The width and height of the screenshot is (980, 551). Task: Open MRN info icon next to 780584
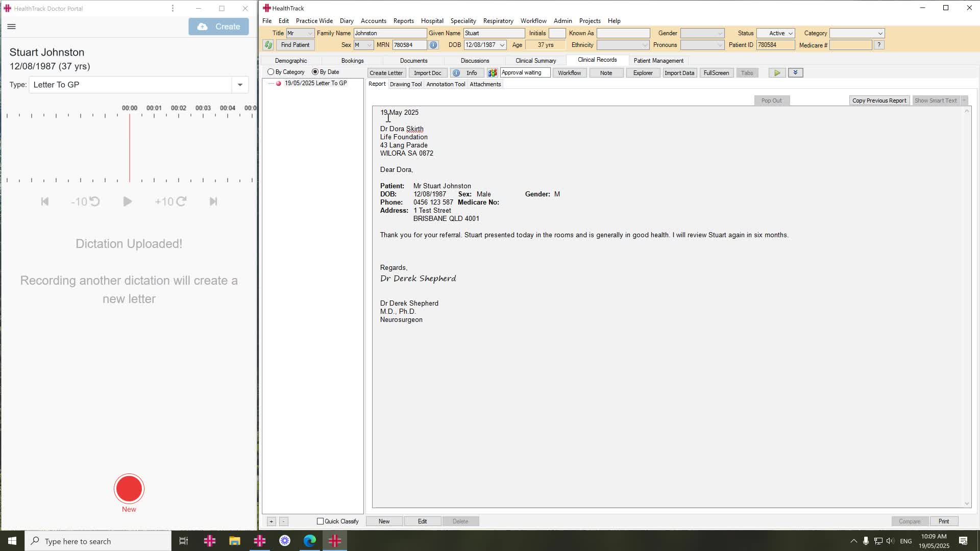(433, 45)
